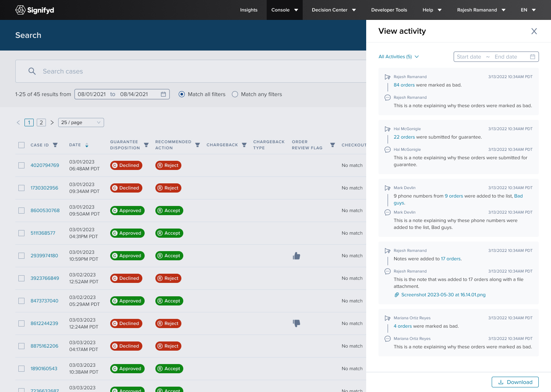Open the EN language dropdown
Screen dimensions: 551x392
(x=528, y=10)
